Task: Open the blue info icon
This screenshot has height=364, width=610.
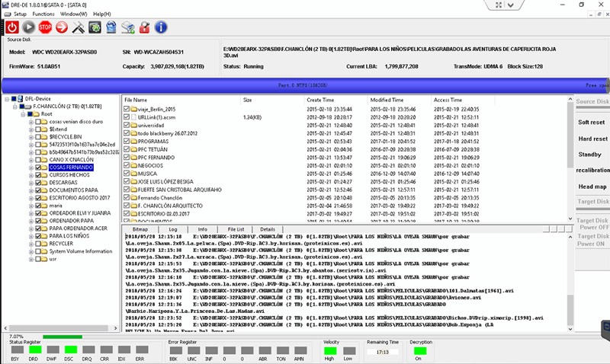Action: tap(161, 27)
